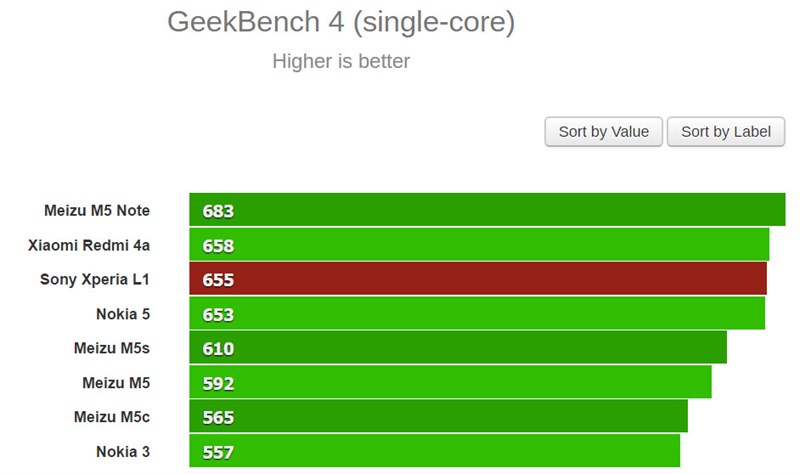Image resolution: width=800 pixels, height=474 pixels.
Task: Select the bar with value 592
Action: tap(450, 382)
